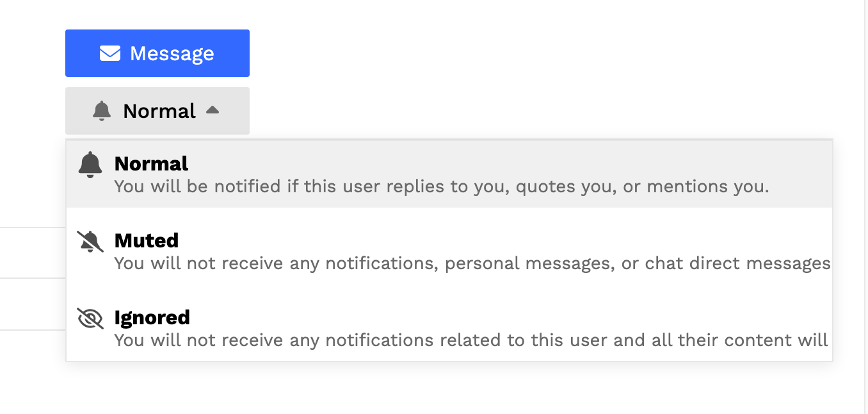Click the Ignored description about hidden content
Viewport: 868px width, 414px height.
point(470,340)
